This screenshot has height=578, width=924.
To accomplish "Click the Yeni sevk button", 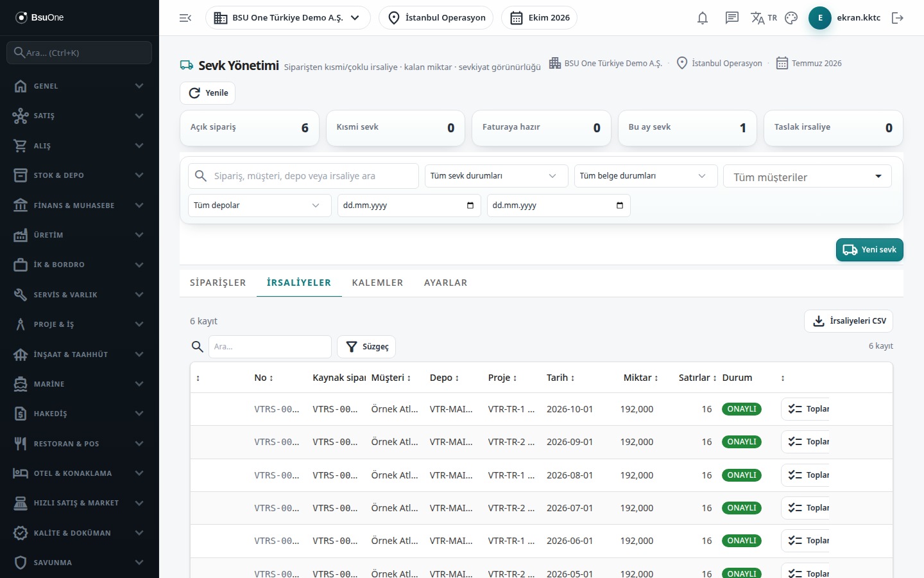I will pos(869,250).
